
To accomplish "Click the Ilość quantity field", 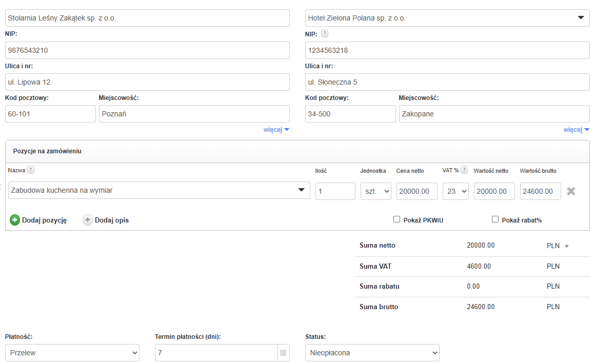I will click(335, 191).
